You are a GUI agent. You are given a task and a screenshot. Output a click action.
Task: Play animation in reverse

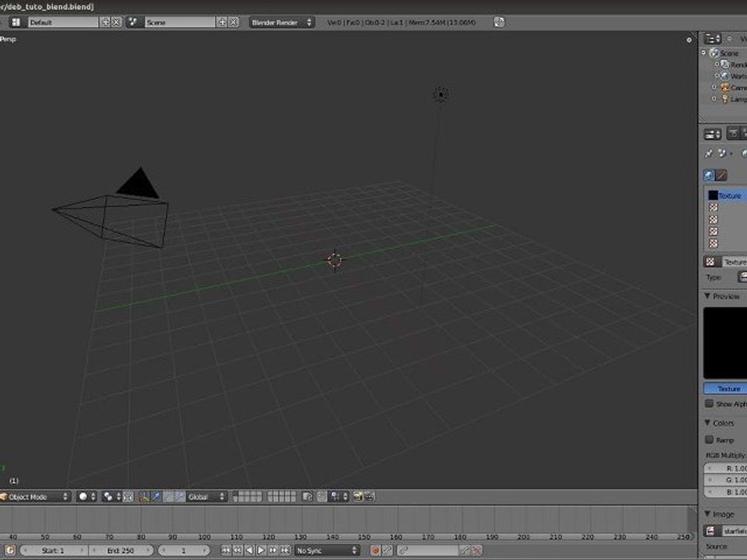coord(249,551)
